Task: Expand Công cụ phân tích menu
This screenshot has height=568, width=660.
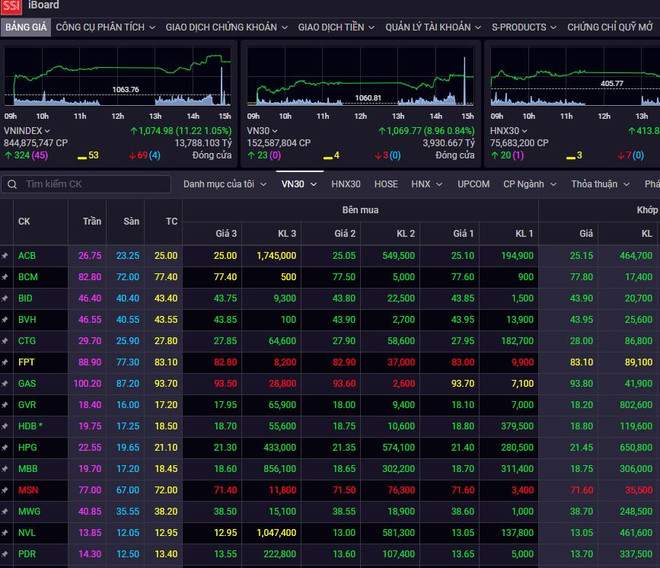Action: (x=105, y=27)
